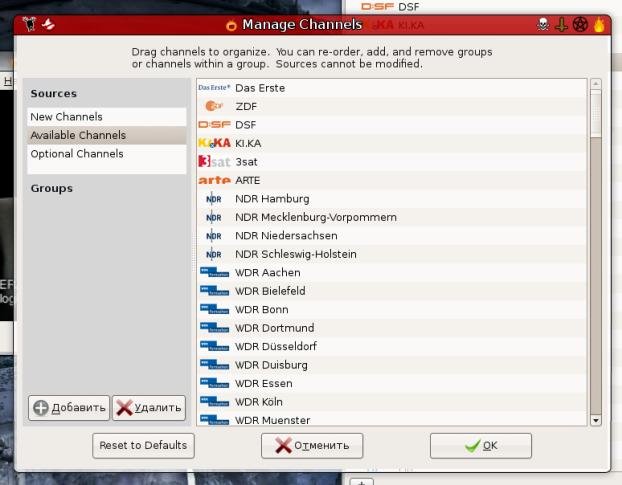The height and width of the screenshot is (485, 622).
Task: Click the ZDF orange logo icon
Action: [x=214, y=106]
